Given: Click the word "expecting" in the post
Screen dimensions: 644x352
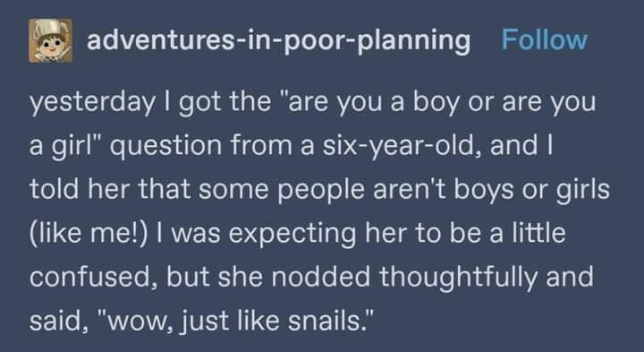Looking at the screenshot, I should point(292,235).
